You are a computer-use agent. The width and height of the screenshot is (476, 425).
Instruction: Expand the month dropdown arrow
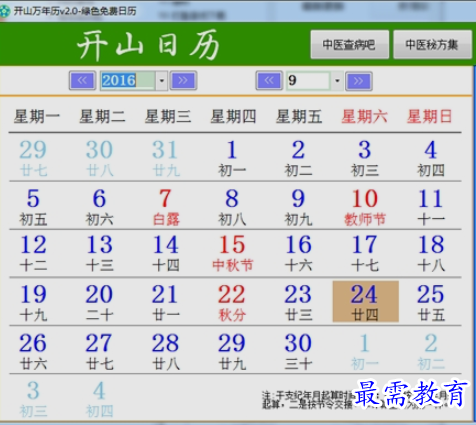coord(337,81)
